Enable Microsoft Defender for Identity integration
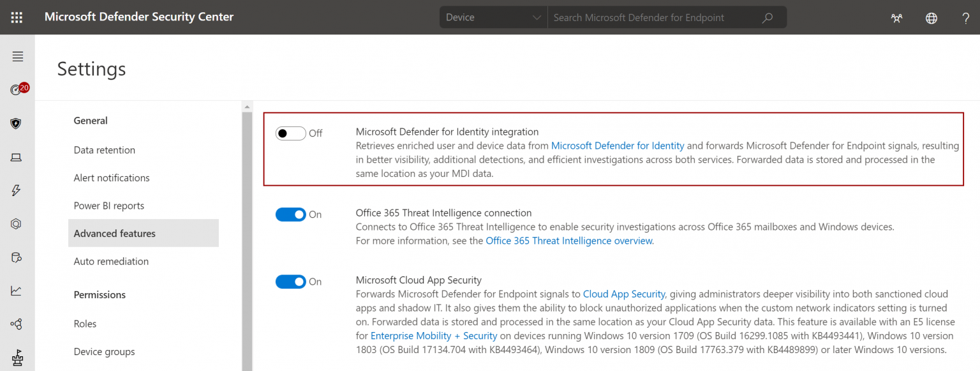 coord(290,133)
